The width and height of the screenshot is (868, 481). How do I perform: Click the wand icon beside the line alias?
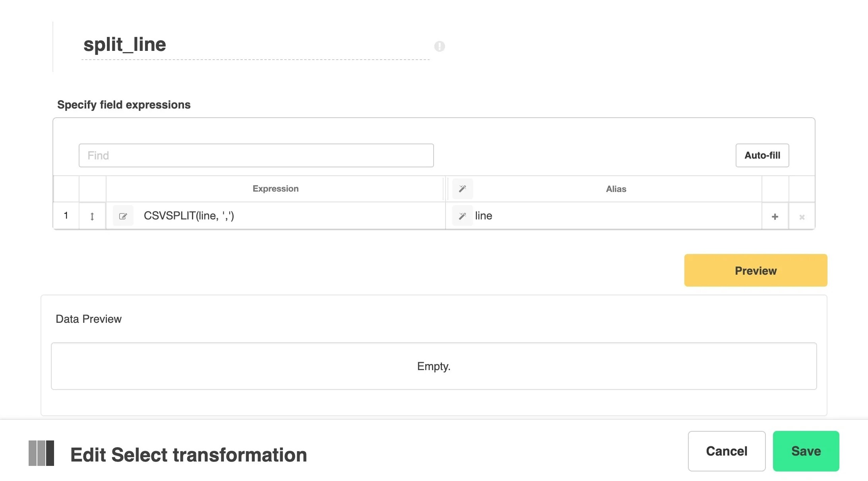(462, 216)
